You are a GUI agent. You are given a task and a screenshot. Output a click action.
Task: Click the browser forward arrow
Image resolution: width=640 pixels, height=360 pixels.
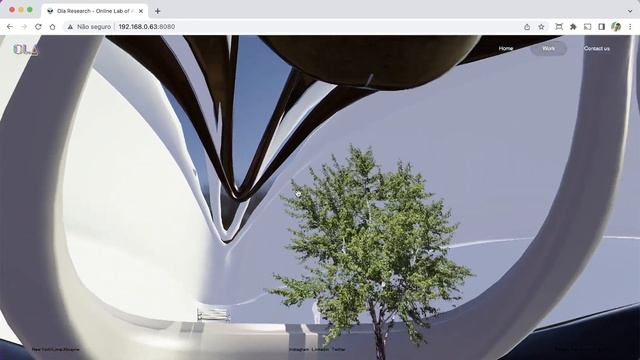pos(24,27)
